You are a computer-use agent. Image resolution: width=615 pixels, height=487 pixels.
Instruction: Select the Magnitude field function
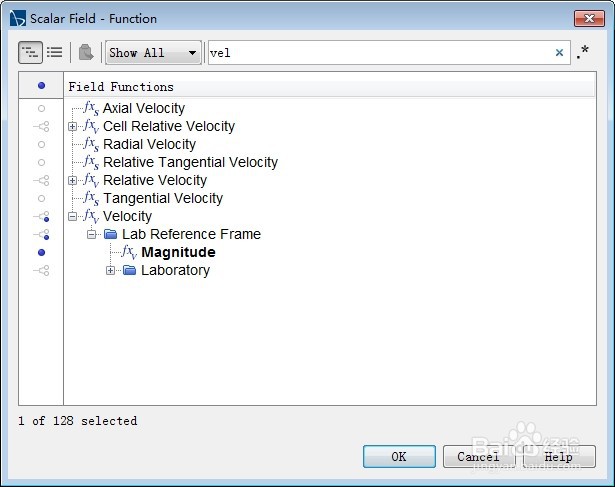pyautogui.click(x=178, y=253)
